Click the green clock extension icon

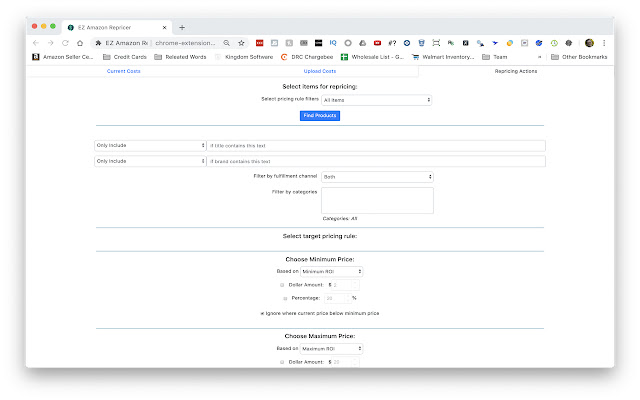(x=554, y=43)
